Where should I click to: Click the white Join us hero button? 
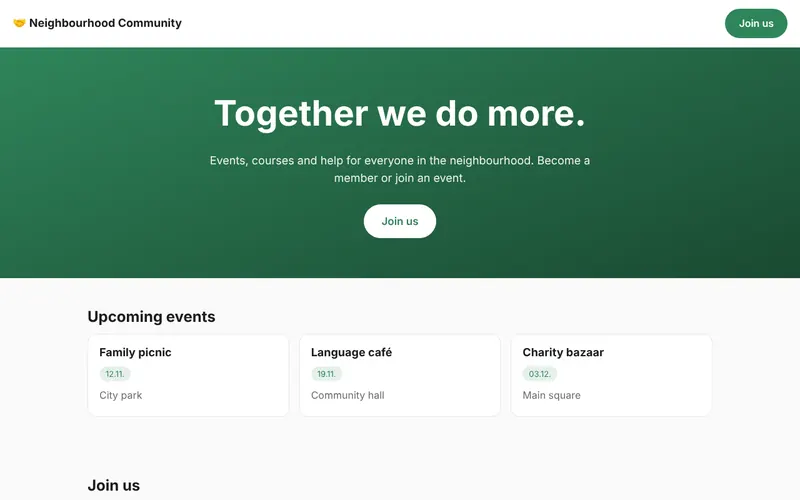[x=399, y=221]
